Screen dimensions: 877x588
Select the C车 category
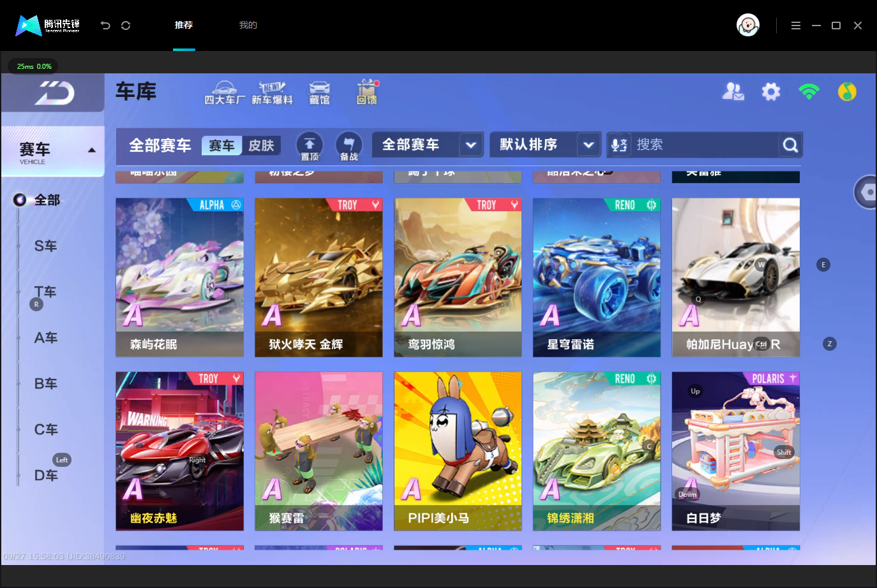pyautogui.click(x=46, y=430)
